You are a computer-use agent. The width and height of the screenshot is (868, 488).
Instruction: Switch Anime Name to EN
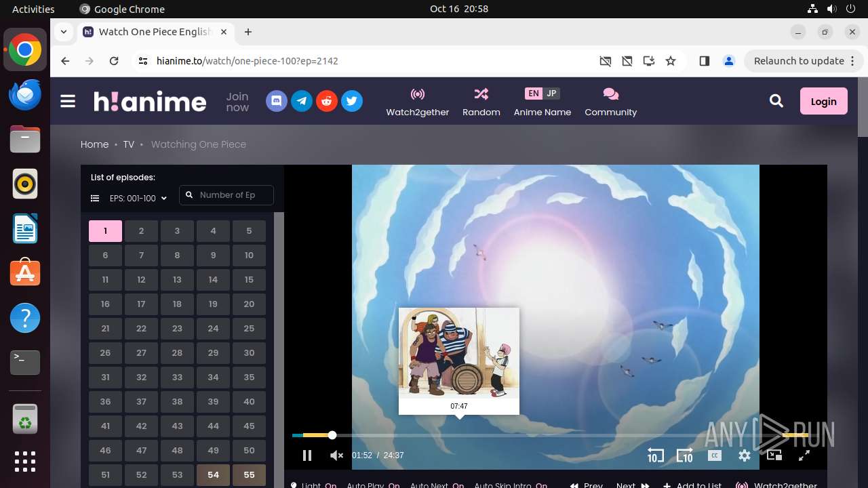tap(534, 94)
